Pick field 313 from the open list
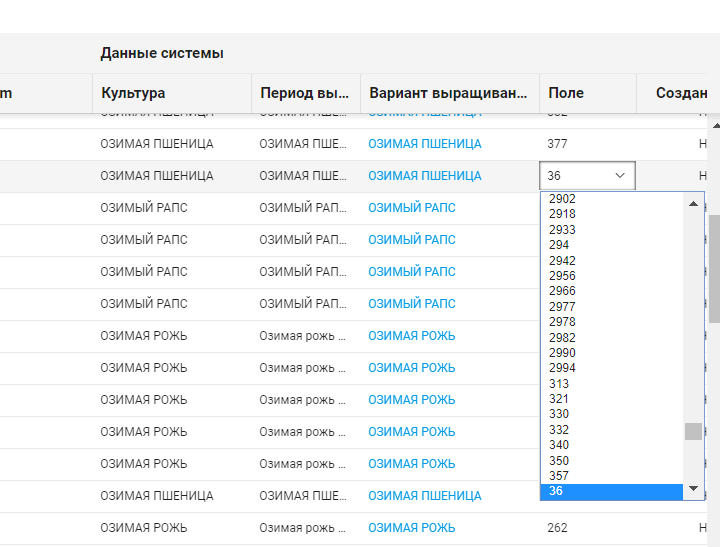720x547 pixels. click(x=559, y=384)
